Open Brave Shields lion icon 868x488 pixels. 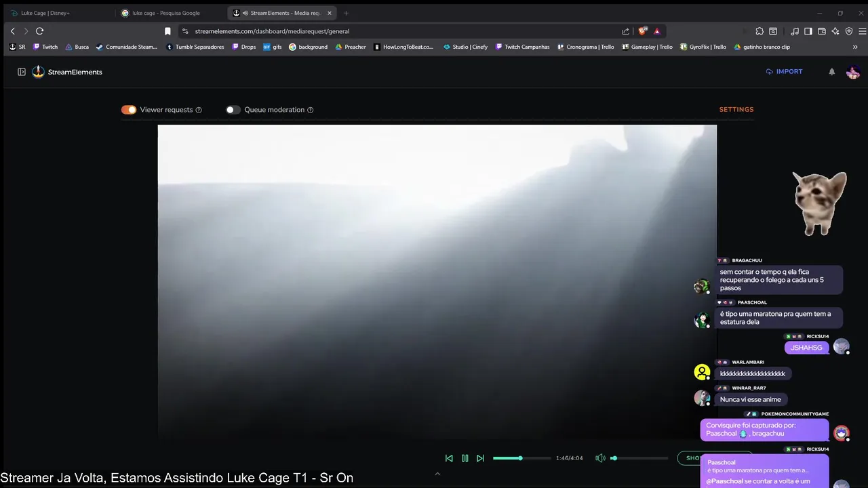(x=642, y=31)
